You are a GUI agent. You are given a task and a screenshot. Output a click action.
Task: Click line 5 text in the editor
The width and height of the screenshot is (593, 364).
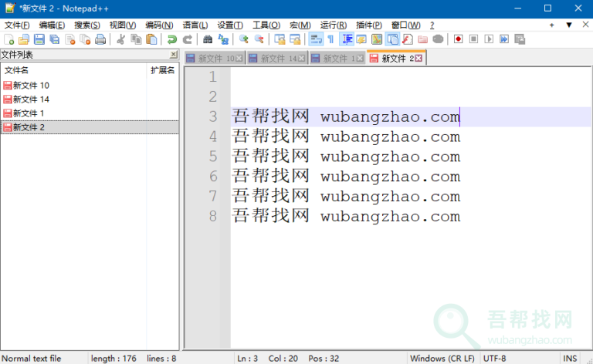[346, 157]
